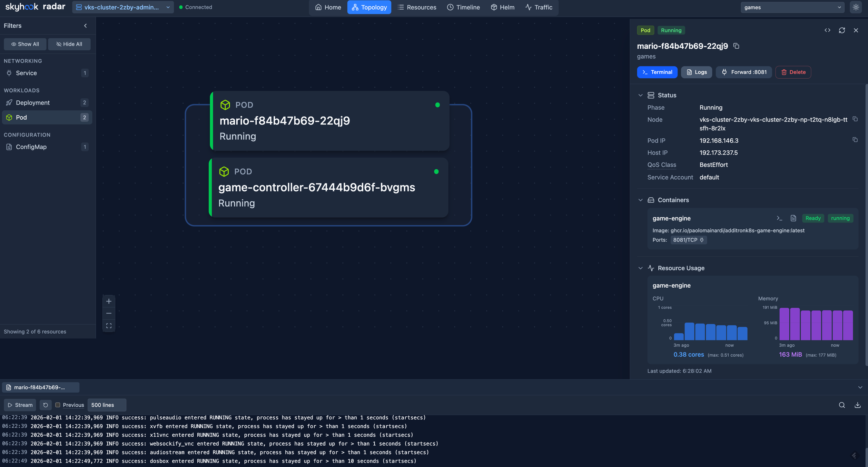Click the mario pod cube icon
This screenshot has height=467, width=868.
click(225, 105)
